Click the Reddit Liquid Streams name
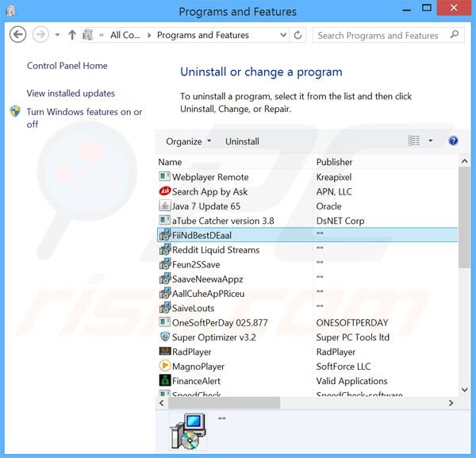Screen dimensions: 476x458 tap(216, 250)
